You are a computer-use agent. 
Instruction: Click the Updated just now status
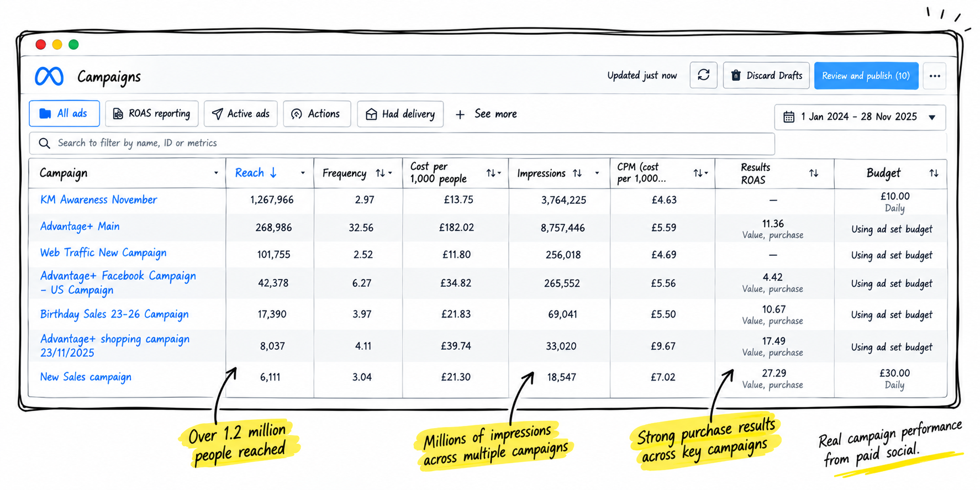(x=642, y=76)
